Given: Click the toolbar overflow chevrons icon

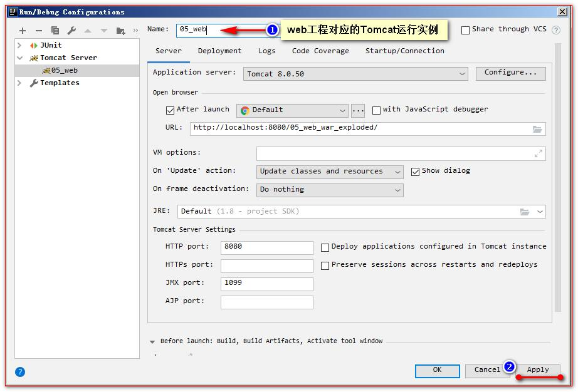Looking at the screenshot, I should pyautogui.click(x=135, y=31).
